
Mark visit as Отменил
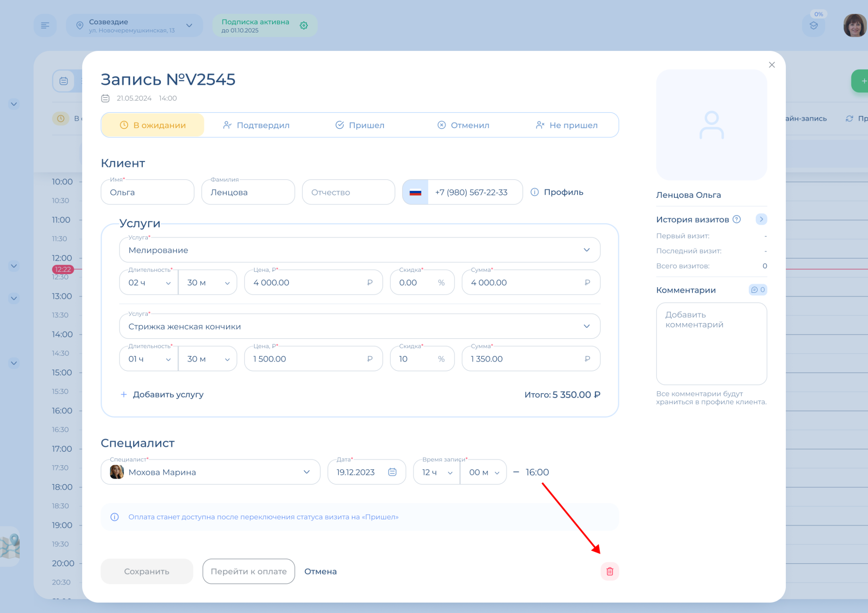[x=463, y=125]
